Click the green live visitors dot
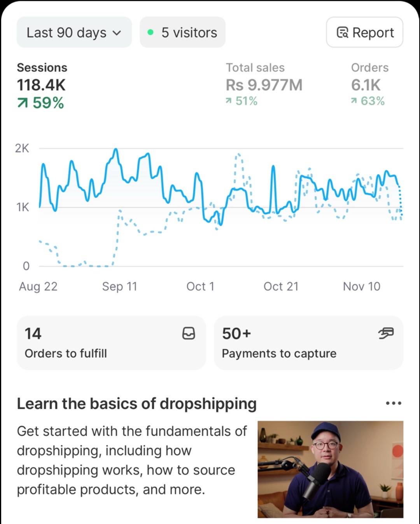 point(151,33)
